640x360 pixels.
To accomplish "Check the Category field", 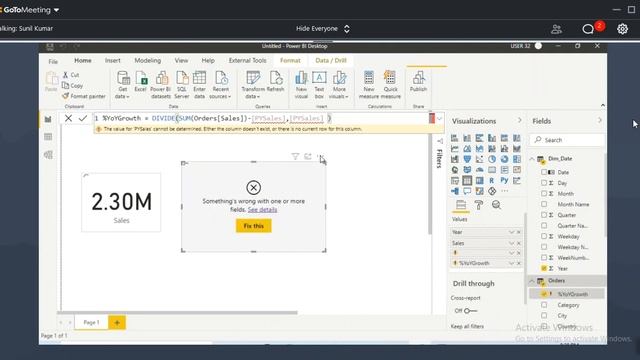I will [544, 305].
